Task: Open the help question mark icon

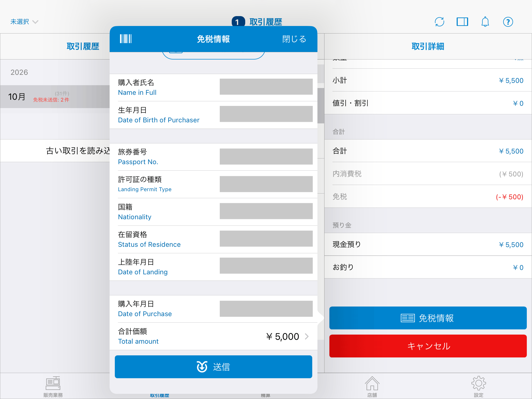Action: click(508, 22)
